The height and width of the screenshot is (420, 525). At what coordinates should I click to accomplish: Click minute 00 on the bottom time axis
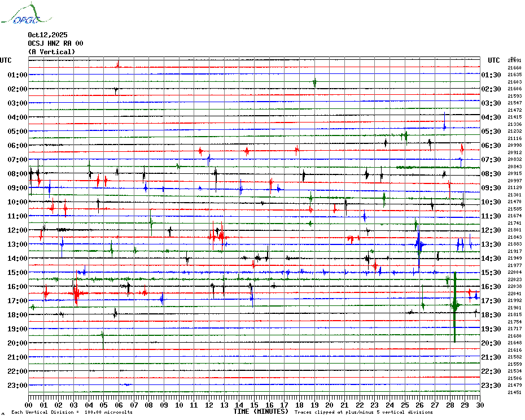coord(29,405)
